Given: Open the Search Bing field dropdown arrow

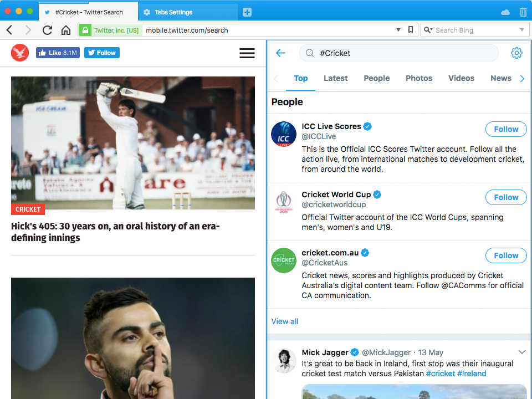Looking at the screenshot, I should 522,30.
